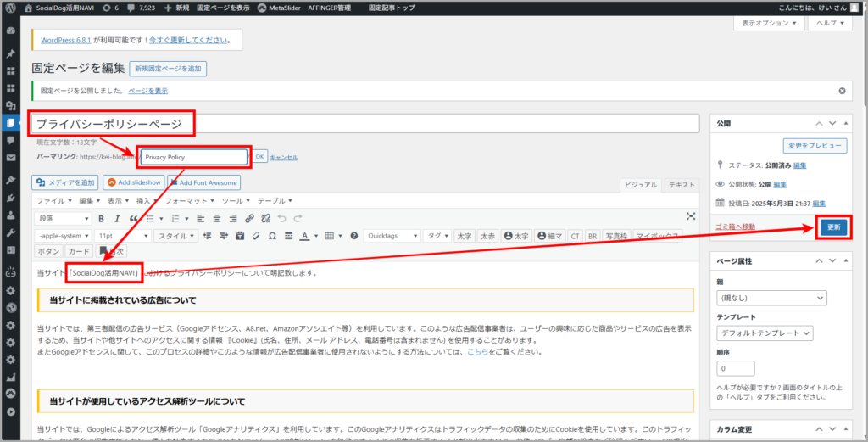Click 今すぐ更新してください update link

pos(187,41)
